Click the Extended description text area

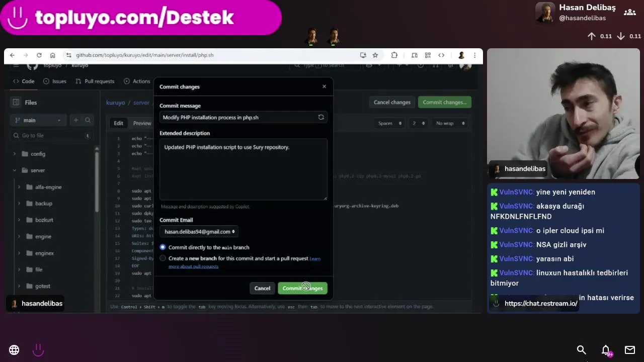pos(244,169)
